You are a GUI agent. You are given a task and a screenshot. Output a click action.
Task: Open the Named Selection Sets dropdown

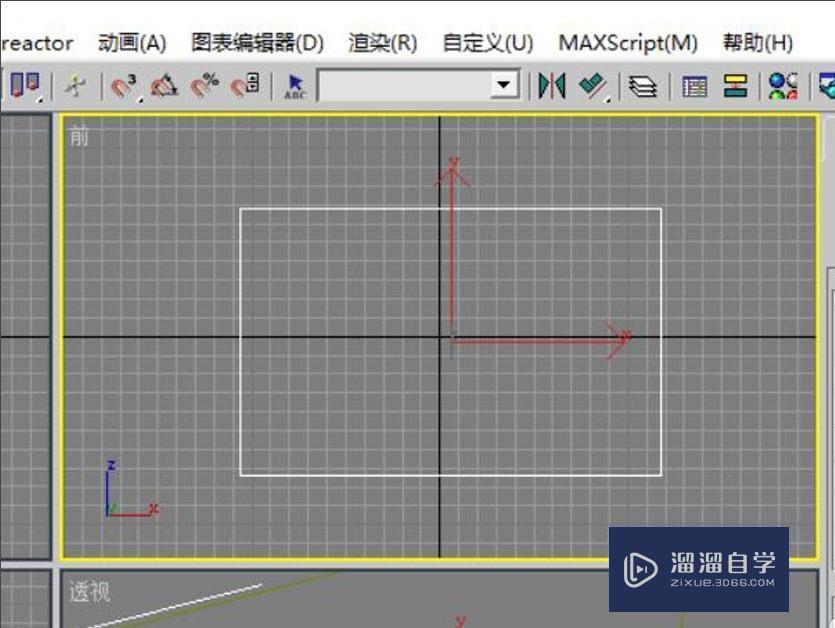(x=503, y=85)
